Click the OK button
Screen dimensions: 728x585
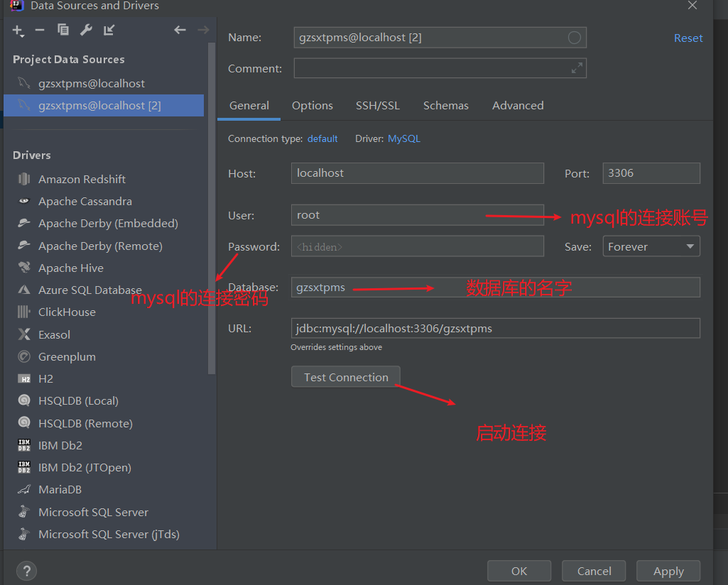point(519,571)
